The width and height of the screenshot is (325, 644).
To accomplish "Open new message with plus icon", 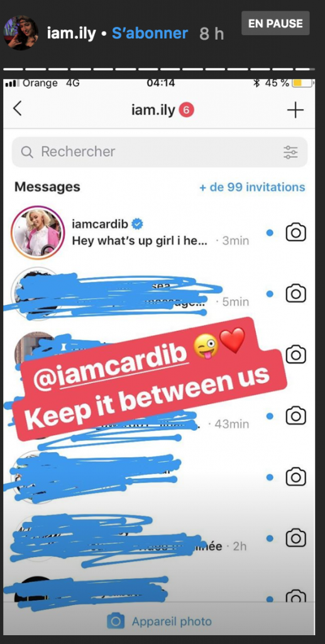I will (x=295, y=110).
